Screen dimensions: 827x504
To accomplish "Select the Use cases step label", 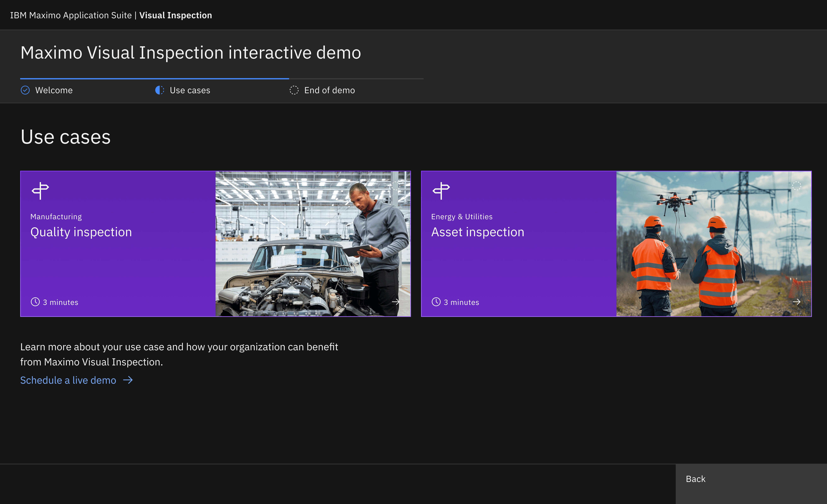I will pyautogui.click(x=190, y=90).
